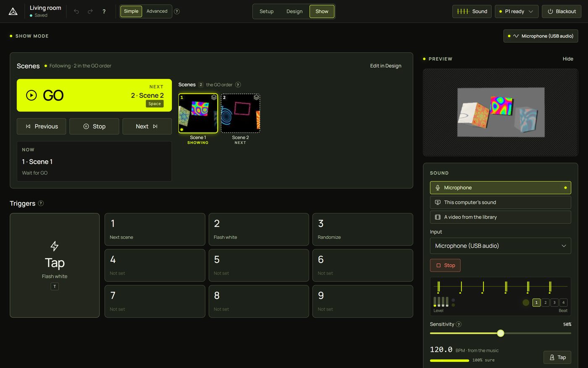This screenshot has width=588, height=368.
Task: Select beat number 2
Action: click(x=545, y=302)
